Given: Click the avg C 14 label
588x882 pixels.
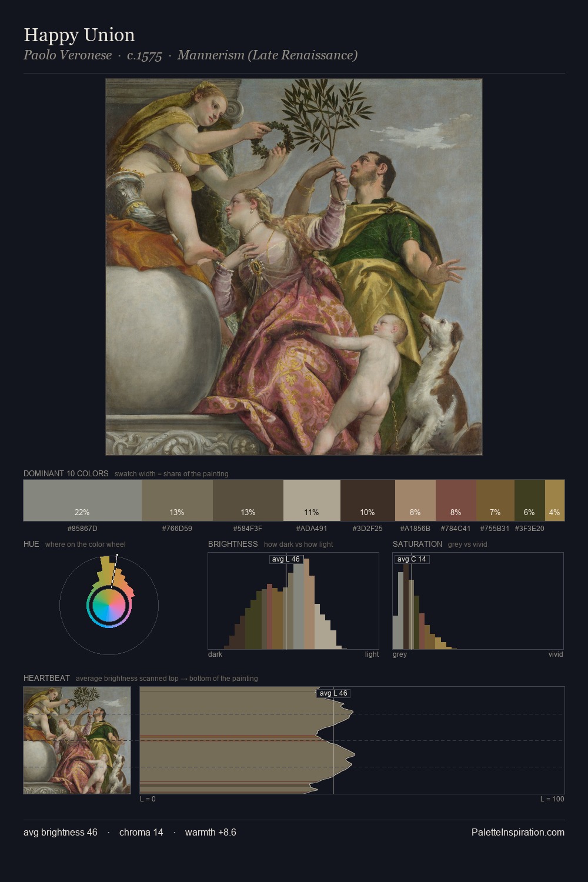Looking at the screenshot, I should pos(412,559).
